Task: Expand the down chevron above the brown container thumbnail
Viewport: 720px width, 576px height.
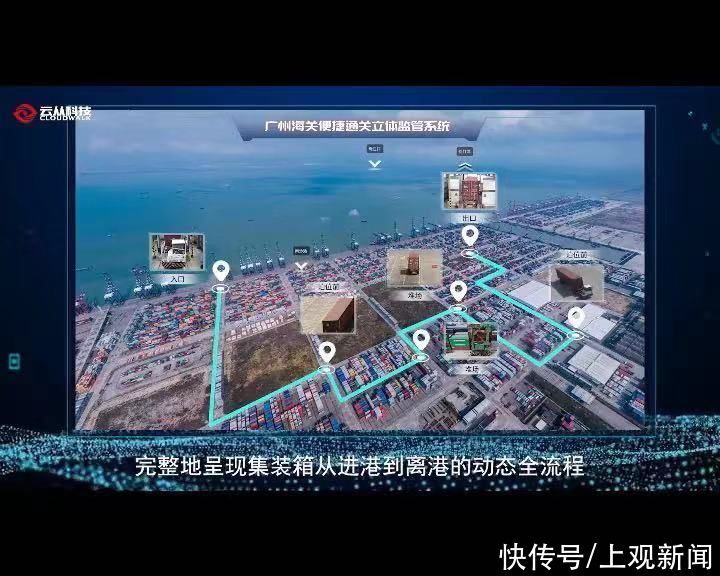Action: (x=301, y=266)
